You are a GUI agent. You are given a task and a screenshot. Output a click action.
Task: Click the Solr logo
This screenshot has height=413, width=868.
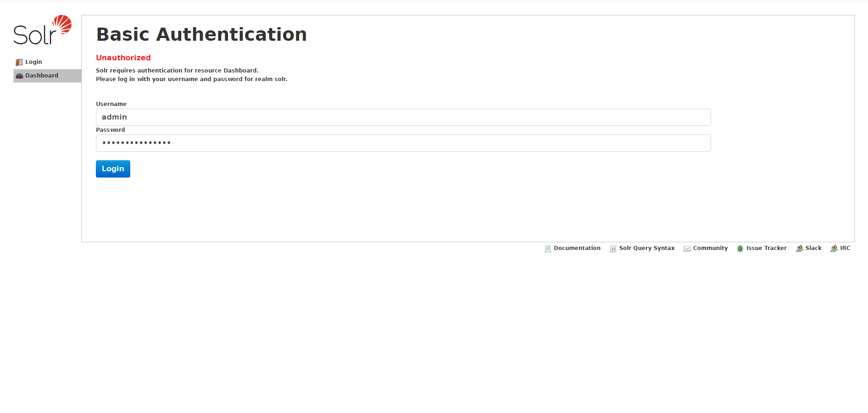click(43, 30)
